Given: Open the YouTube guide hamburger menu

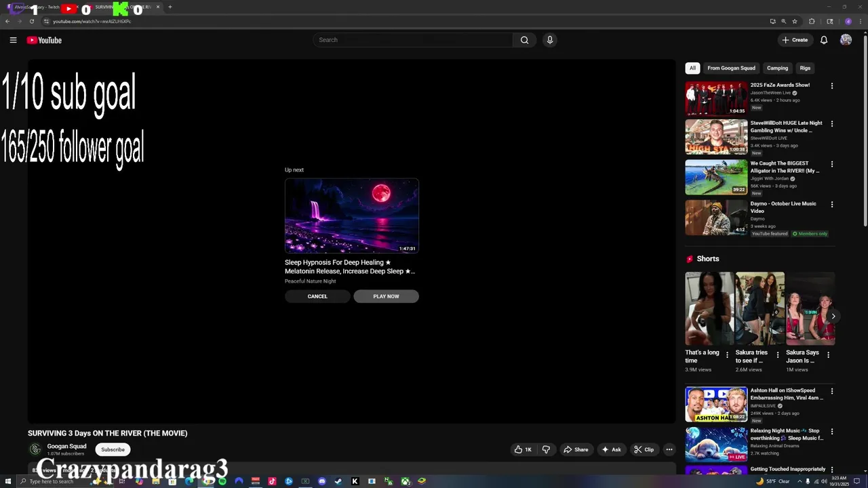Looking at the screenshot, I should [13, 40].
